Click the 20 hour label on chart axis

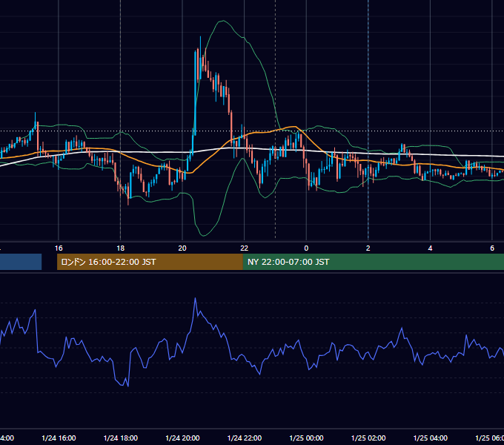tap(182, 248)
